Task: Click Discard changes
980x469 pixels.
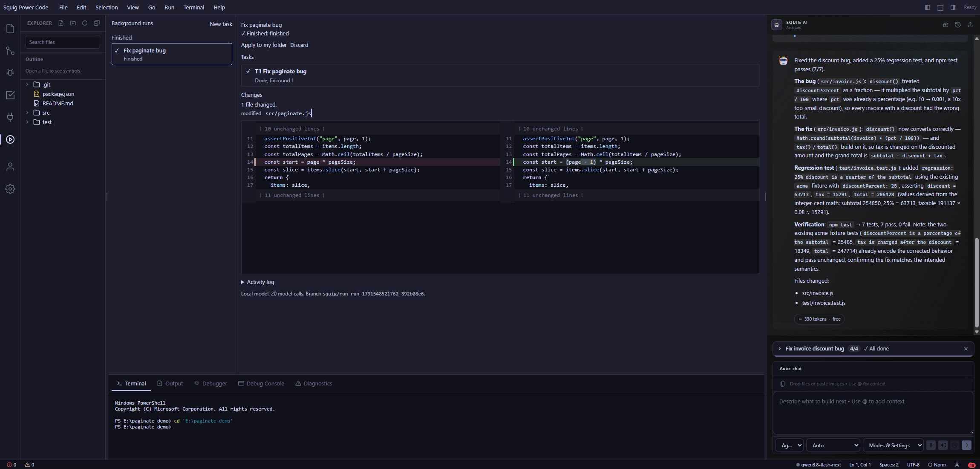Action: [299, 45]
